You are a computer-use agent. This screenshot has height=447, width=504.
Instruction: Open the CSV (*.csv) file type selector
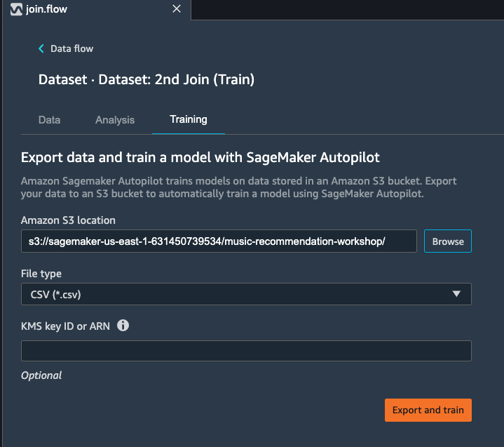pos(246,294)
